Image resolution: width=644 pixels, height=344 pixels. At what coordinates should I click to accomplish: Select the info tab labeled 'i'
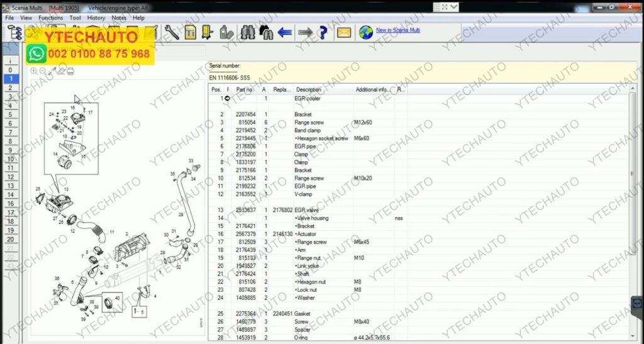tap(10, 62)
